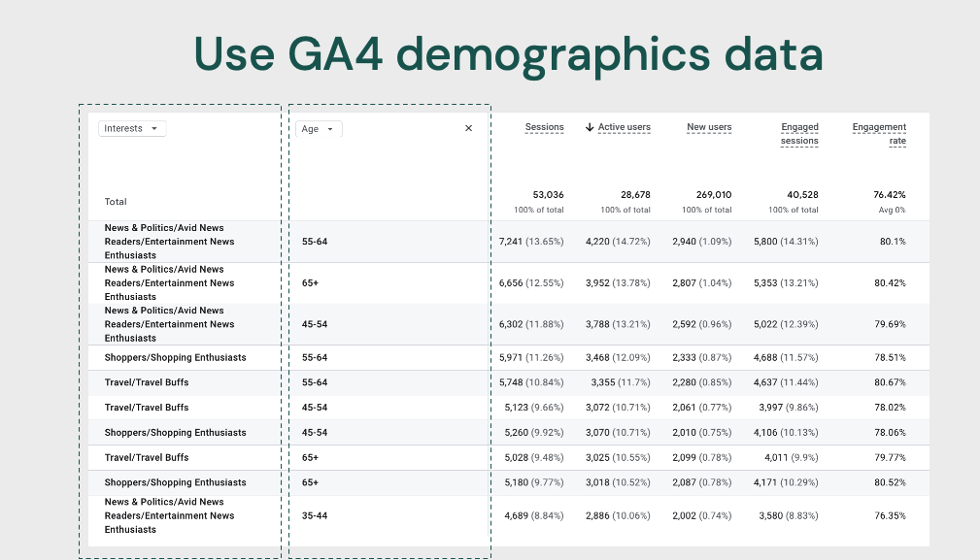Select engagement rate cell 76.35%
This screenshot has height=560, width=980.
point(890,515)
